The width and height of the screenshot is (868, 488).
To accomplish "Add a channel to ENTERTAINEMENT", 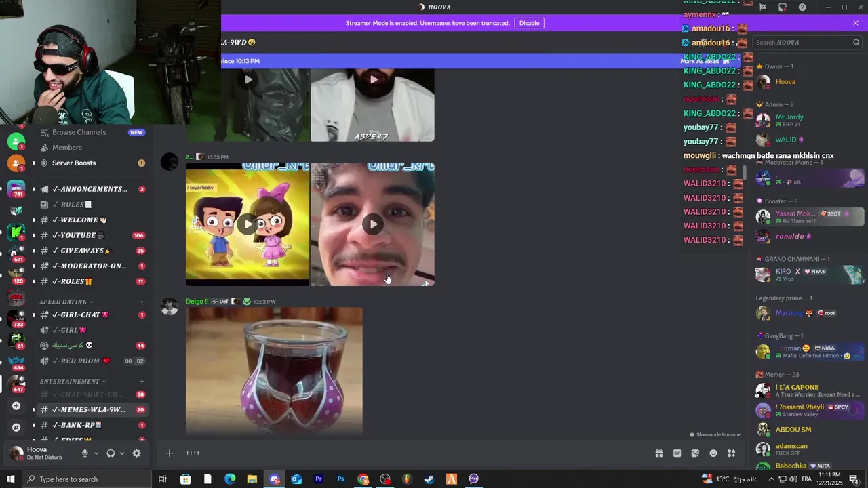I will (x=142, y=382).
